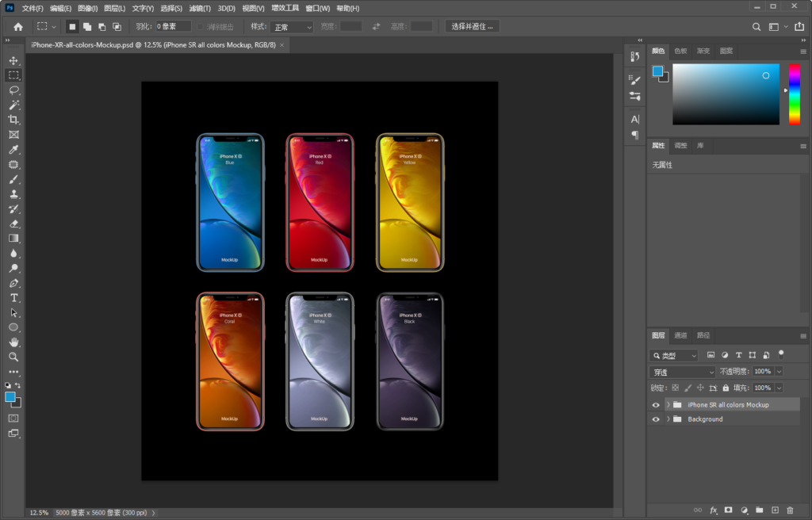
Task: Hide the iPhone SR all colors Mockup group
Action: click(656, 405)
